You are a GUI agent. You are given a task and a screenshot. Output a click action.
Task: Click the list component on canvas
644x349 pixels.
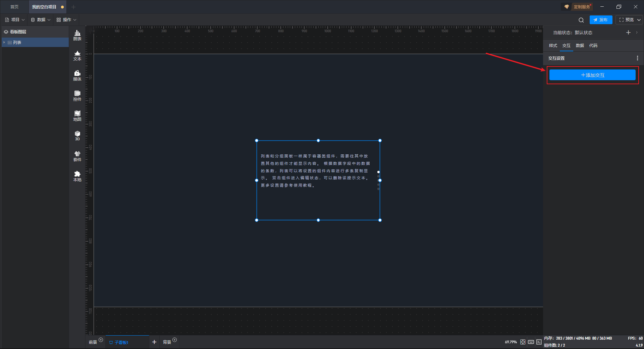318,180
